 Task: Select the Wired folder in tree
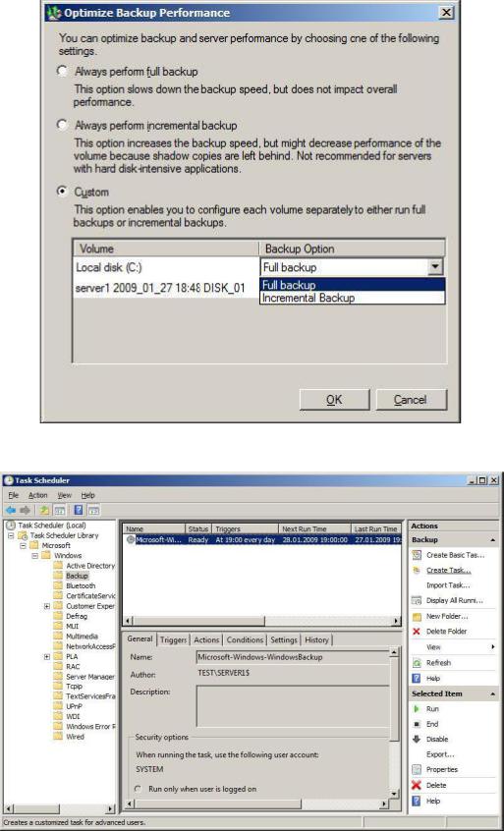(x=75, y=737)
